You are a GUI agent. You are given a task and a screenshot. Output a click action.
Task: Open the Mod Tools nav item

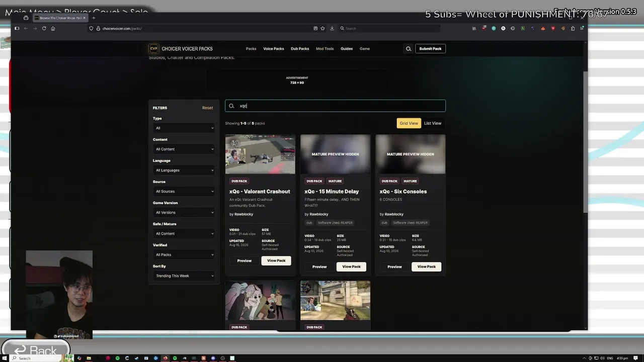point(325,49)
